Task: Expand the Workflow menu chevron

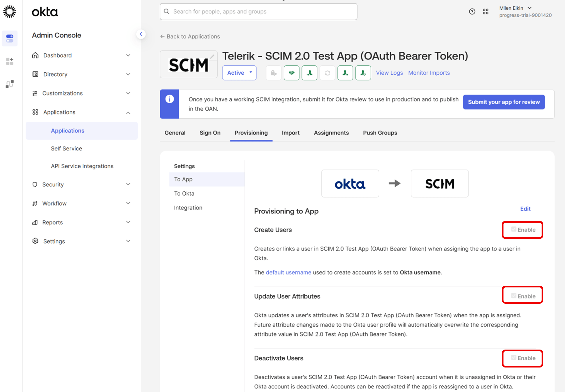Action: click(128, 203)
